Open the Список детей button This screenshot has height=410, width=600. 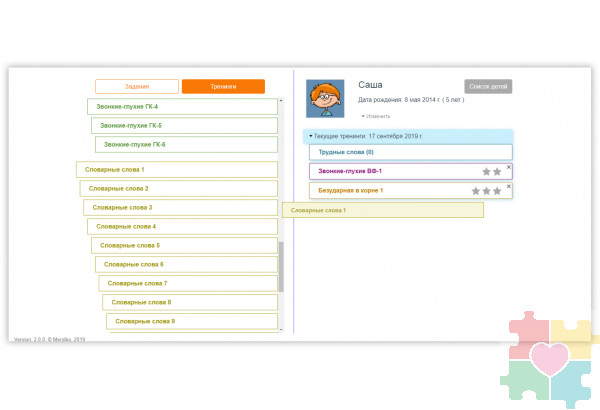point(488,87)
